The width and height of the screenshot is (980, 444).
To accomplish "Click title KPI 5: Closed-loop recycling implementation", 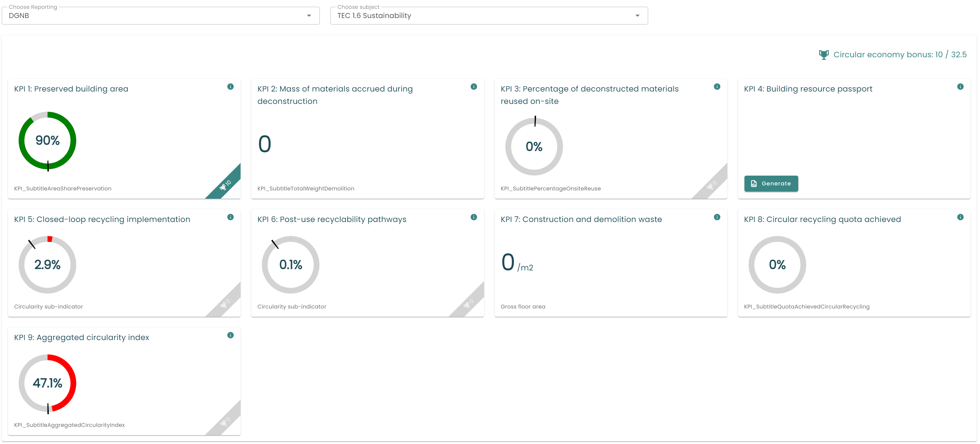I will pyautogui.click(x=102, y=219).
